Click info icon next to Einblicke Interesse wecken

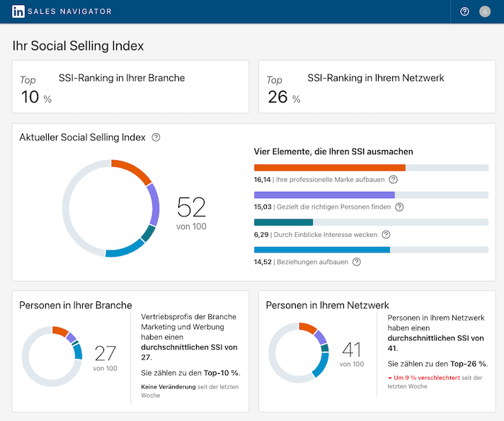(x=386, y=234)
